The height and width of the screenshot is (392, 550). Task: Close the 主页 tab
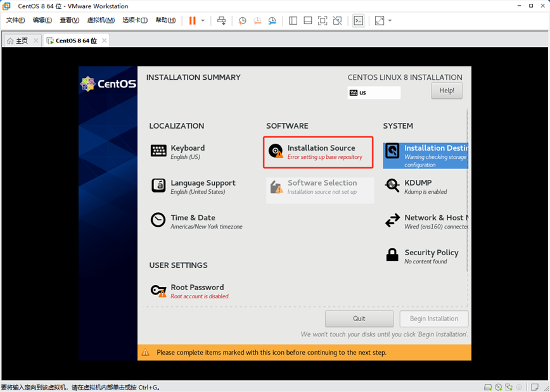pos(35,41)
